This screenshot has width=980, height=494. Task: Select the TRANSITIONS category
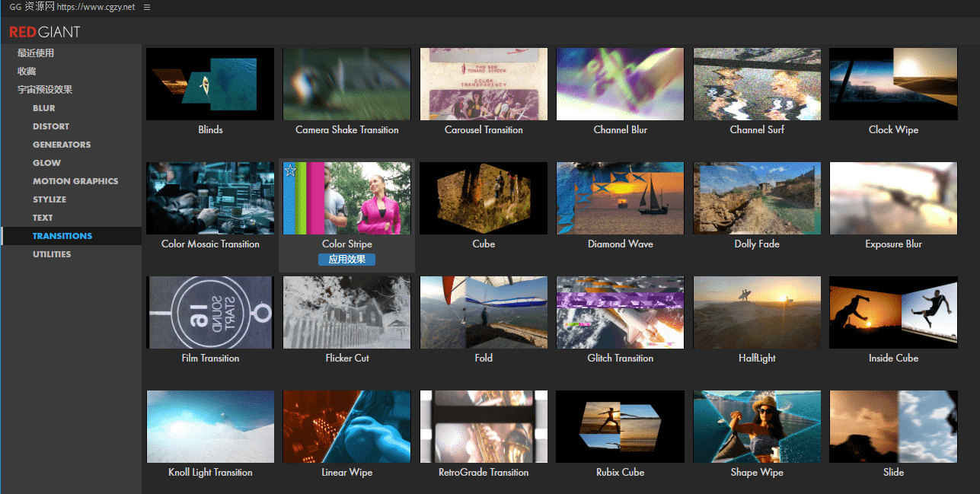click(62, 236)
